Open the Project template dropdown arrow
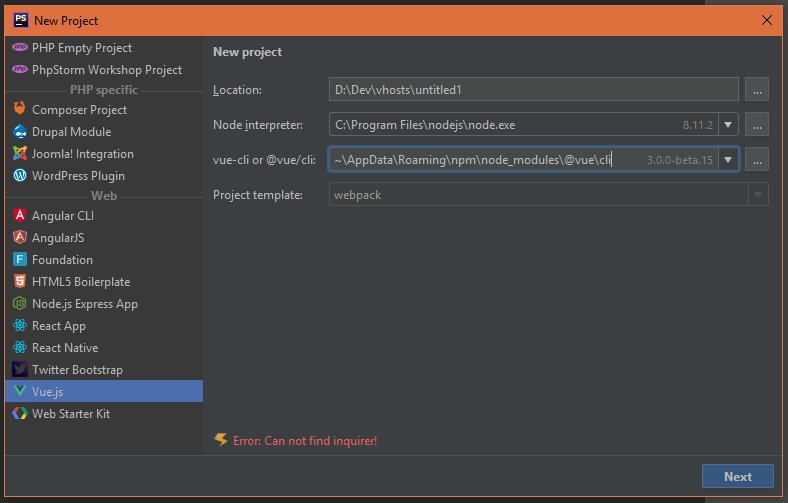Image resolution: width=788 pixels, height=503 pixels. coord(758,195)
